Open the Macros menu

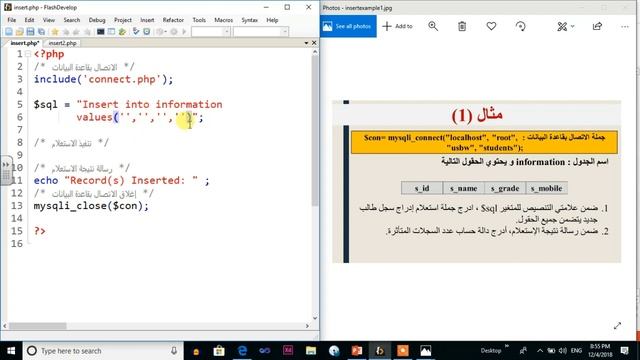(x=224, y=20)
